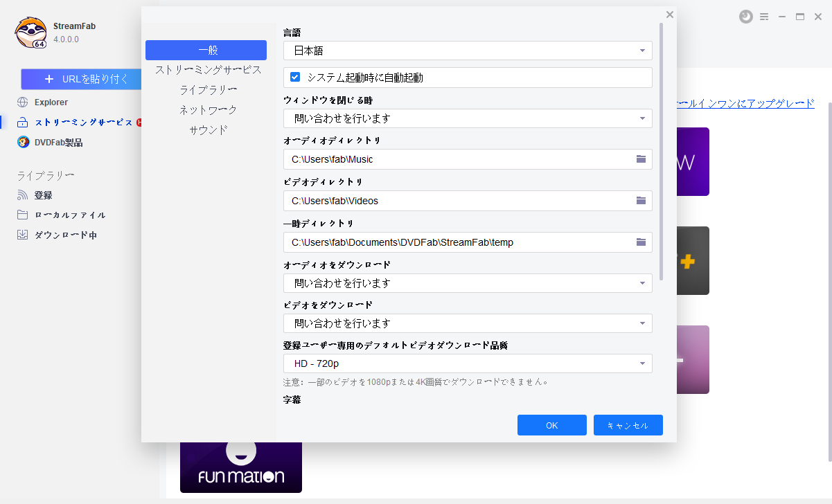The height and width of the screenshot is (504, 832).
Task: Click the settings dialog vertical scrollbar
Action: [x=662, y=151]
